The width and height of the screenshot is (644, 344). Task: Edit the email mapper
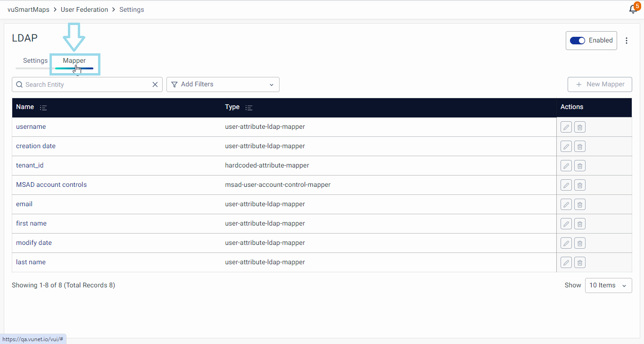coord(566,204)
